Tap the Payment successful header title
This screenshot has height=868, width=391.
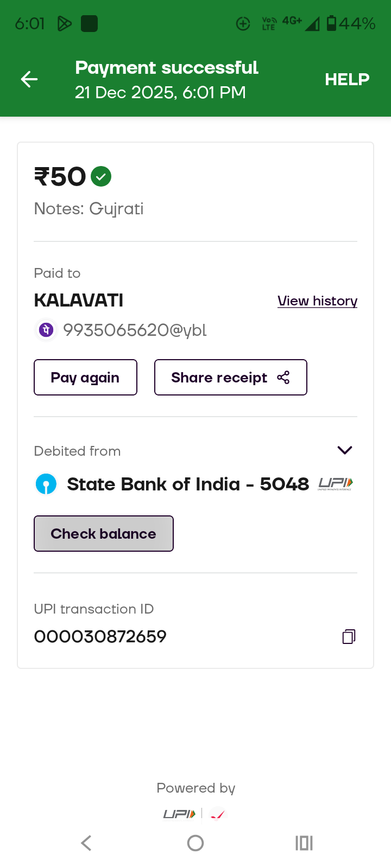[x=166, y=68]
